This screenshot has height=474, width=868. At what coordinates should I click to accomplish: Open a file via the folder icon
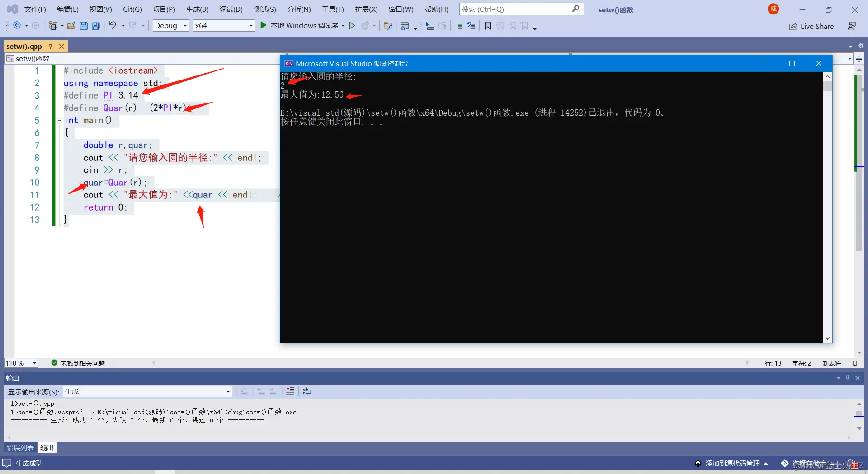[71, 26]
